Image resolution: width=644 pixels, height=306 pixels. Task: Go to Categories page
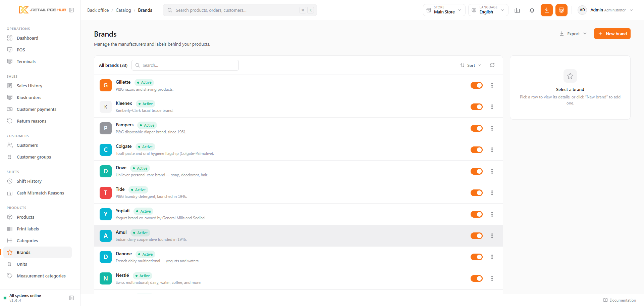38,241
